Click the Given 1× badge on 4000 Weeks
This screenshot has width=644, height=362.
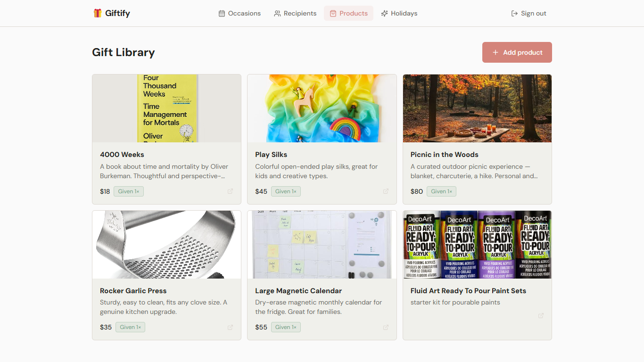129,191
